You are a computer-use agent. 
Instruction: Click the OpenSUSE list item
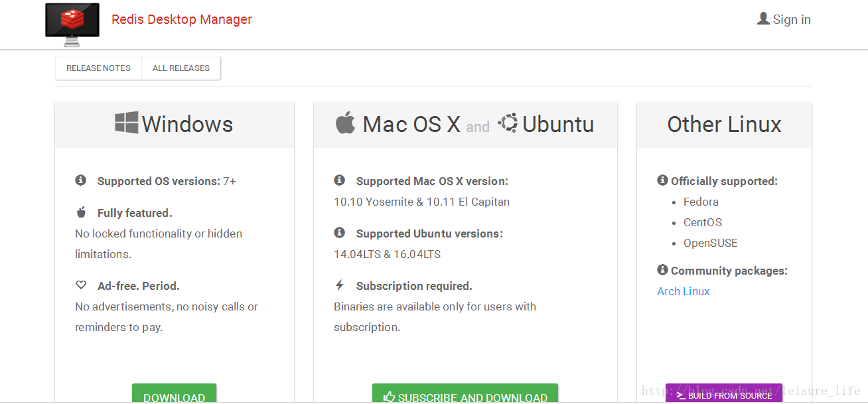tap(710, 243)
